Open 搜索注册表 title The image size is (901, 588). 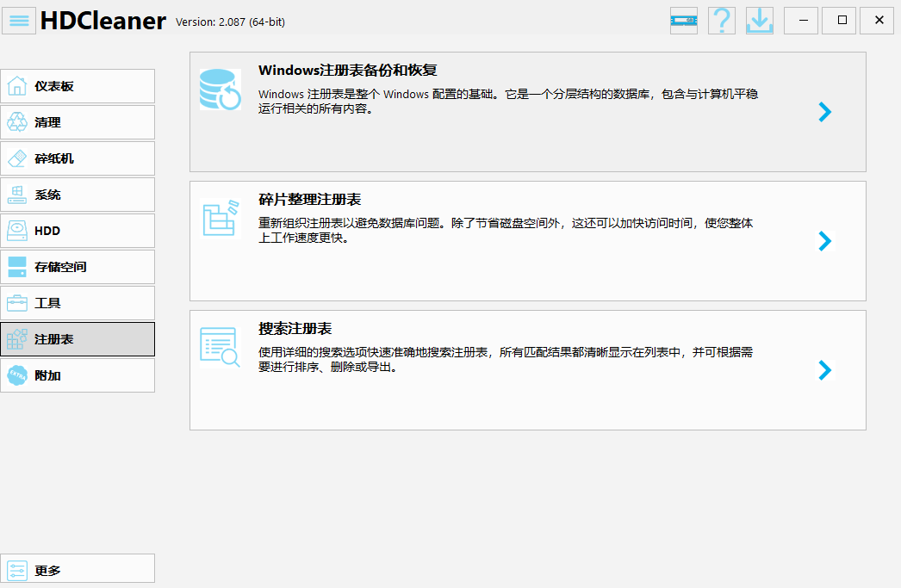295,329
